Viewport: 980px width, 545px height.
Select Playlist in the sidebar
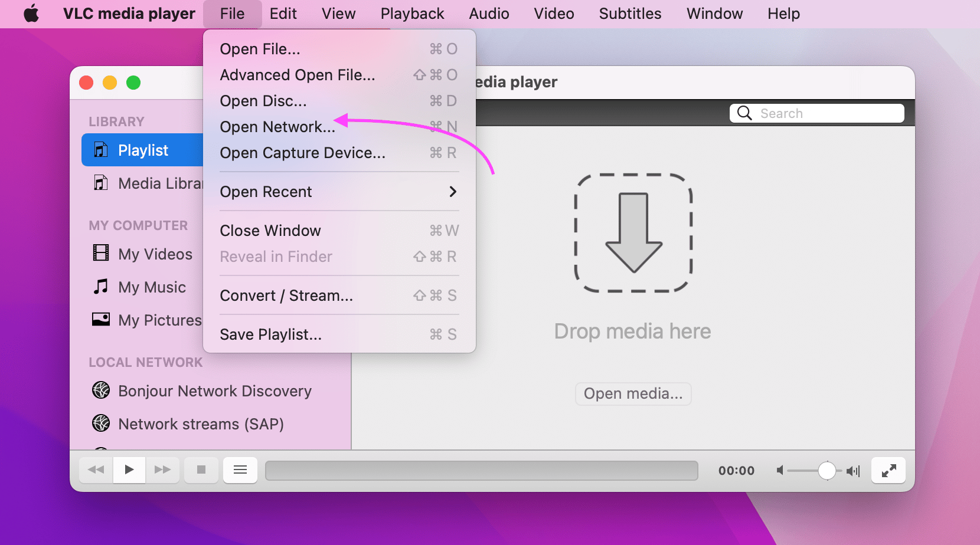(x=142, y=150)
